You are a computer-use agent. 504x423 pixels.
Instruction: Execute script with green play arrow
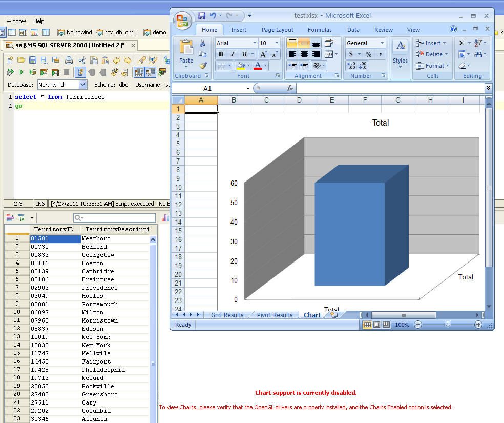point(21,72)
